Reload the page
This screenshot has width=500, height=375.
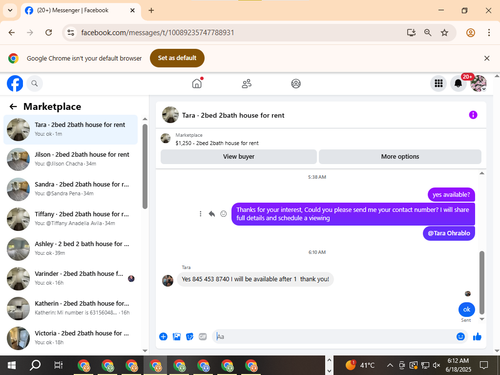[x=49, y=33]
